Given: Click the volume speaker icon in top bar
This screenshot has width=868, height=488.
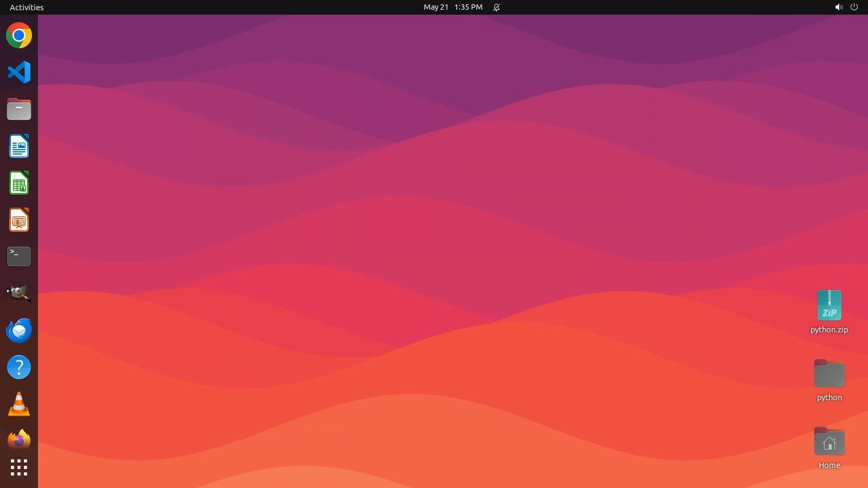Looking at the screenshot, I should 839,7.
